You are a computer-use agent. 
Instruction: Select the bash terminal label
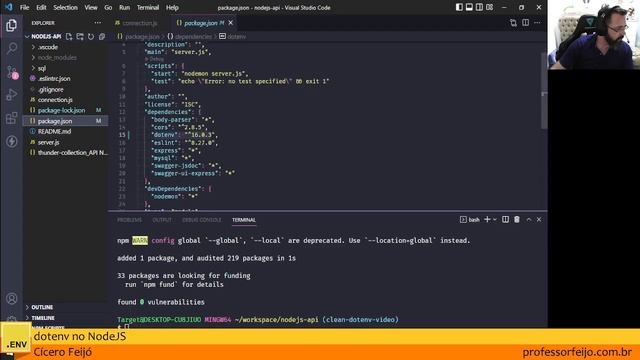470,220
